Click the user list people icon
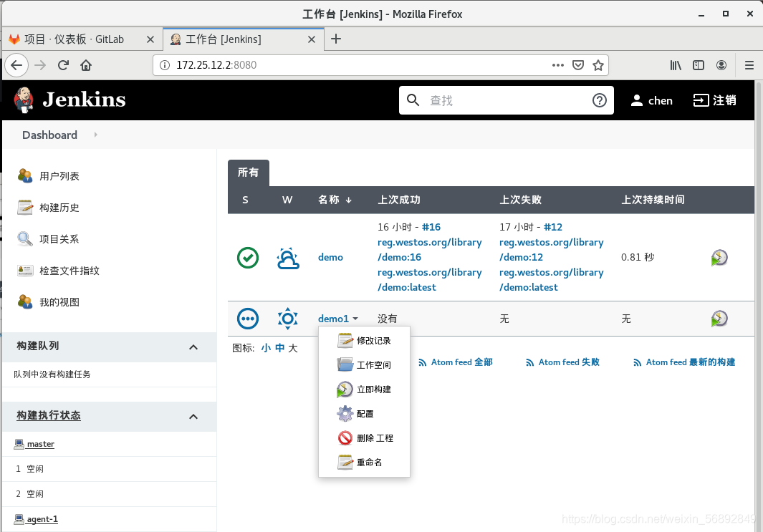 pos(25,175)
